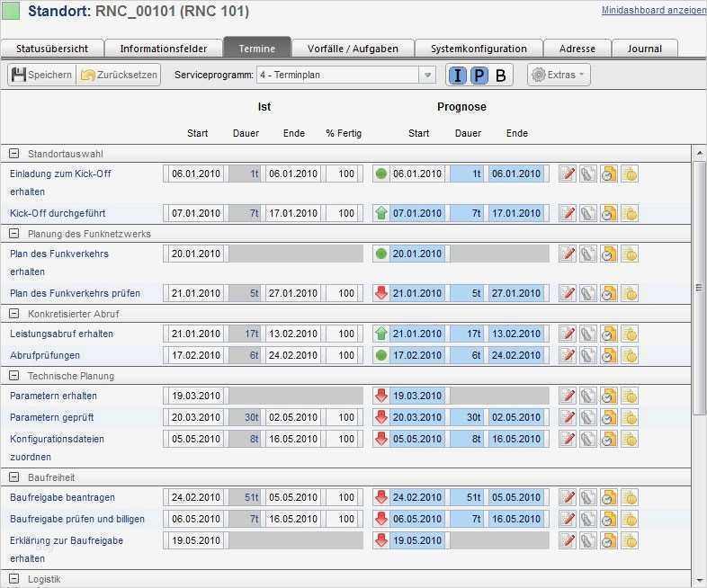This screenshot has height=588, width=707.
Task: Click the clock document icon for Parametern geprüft
Action: click(609, 417)
